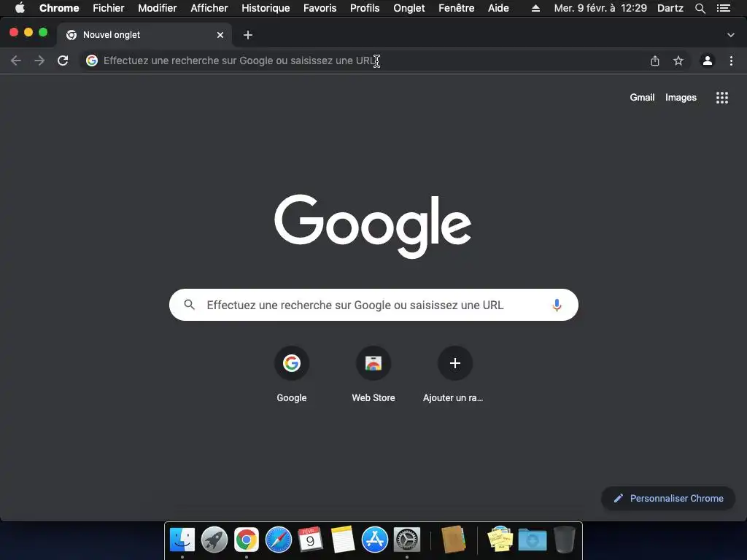
Task: Click the eject icon in the menu bar
Action: click(x=535, y=8)
